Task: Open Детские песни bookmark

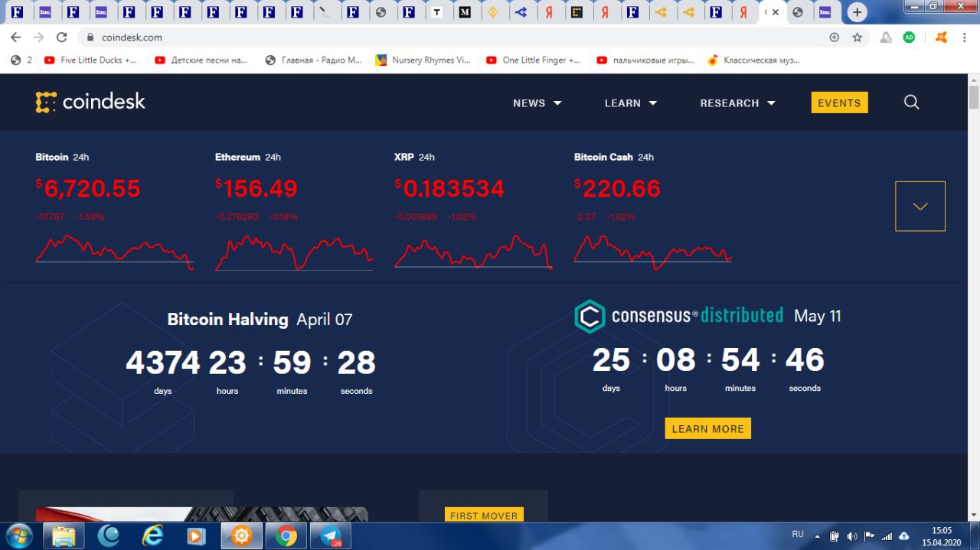Action: (x=201, y=60)
